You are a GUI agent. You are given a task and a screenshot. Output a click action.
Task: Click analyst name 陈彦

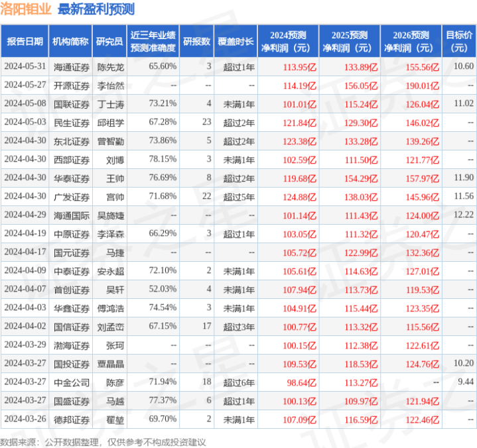tap(115, 382)
